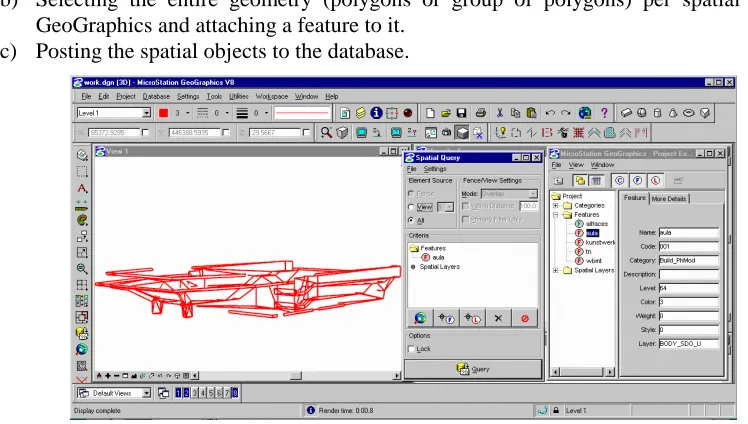This screenshot has width=748, height=424.
Task: Click the Category field Build_PhMod
Action: [x=688, y=260]
